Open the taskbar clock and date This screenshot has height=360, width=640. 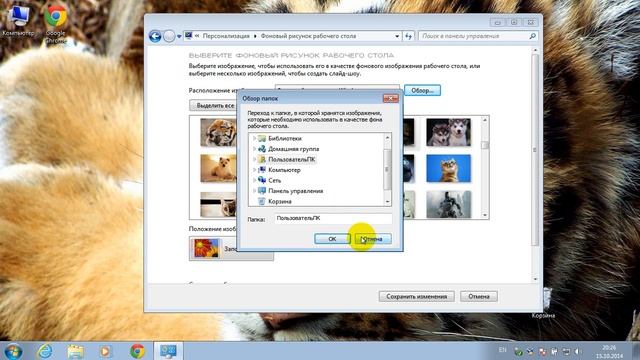[609, 351]
